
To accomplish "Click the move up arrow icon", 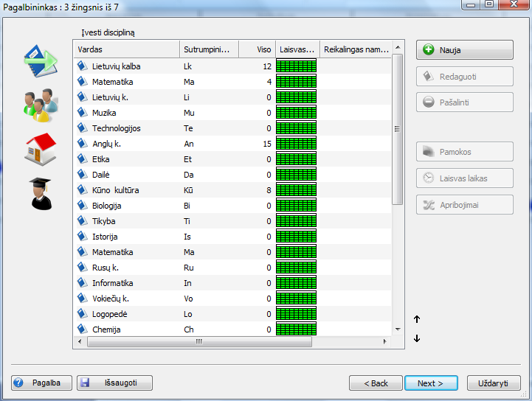I will coord(417,319).
